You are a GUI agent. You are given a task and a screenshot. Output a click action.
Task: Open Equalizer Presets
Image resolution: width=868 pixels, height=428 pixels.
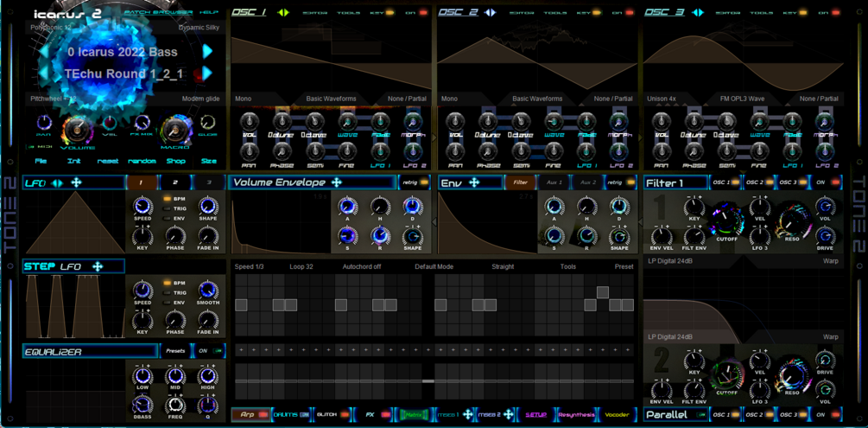[x=175, y=350]
